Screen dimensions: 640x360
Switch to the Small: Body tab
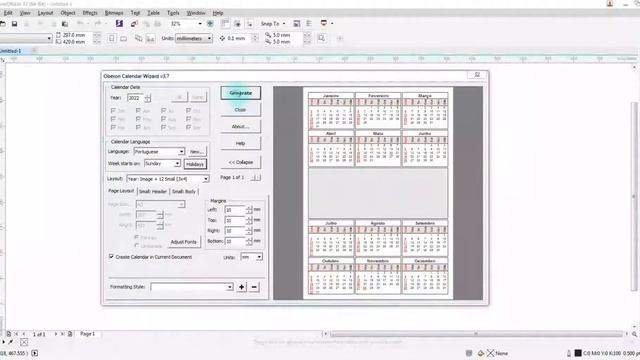[184, 191]
